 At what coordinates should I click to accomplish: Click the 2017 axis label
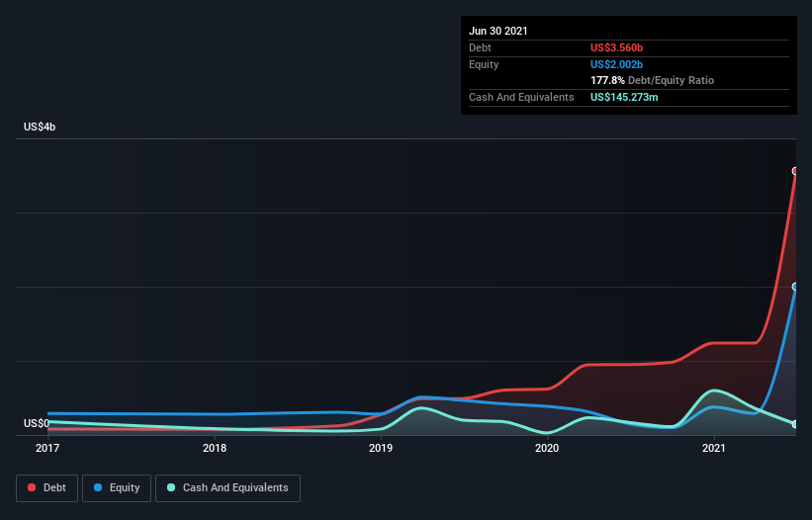click(x=47, y=448)
